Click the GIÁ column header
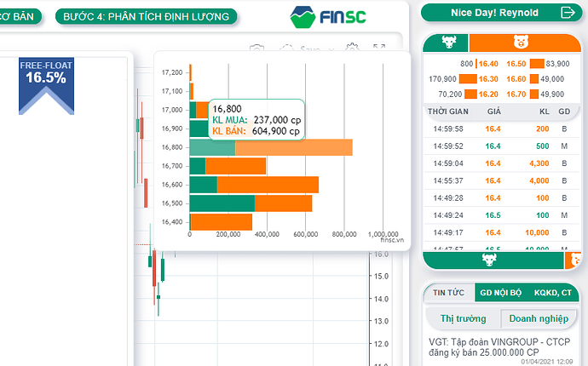 coord(494,112)
